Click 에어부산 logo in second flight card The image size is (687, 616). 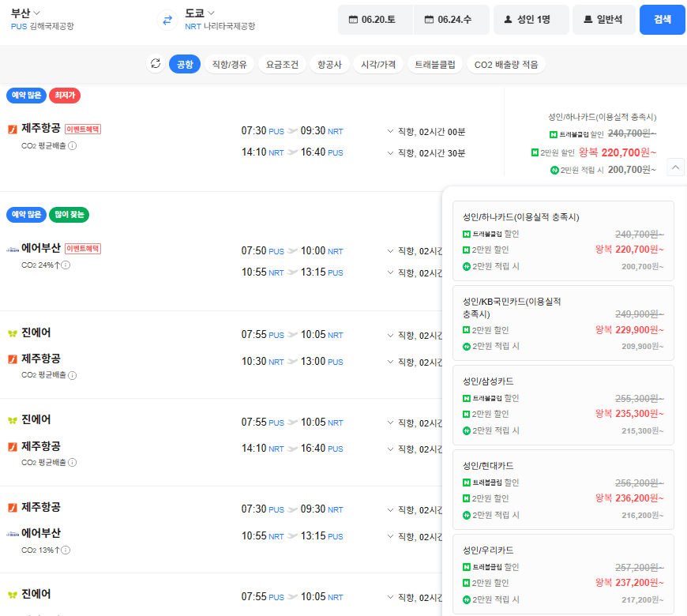(13, 250)
